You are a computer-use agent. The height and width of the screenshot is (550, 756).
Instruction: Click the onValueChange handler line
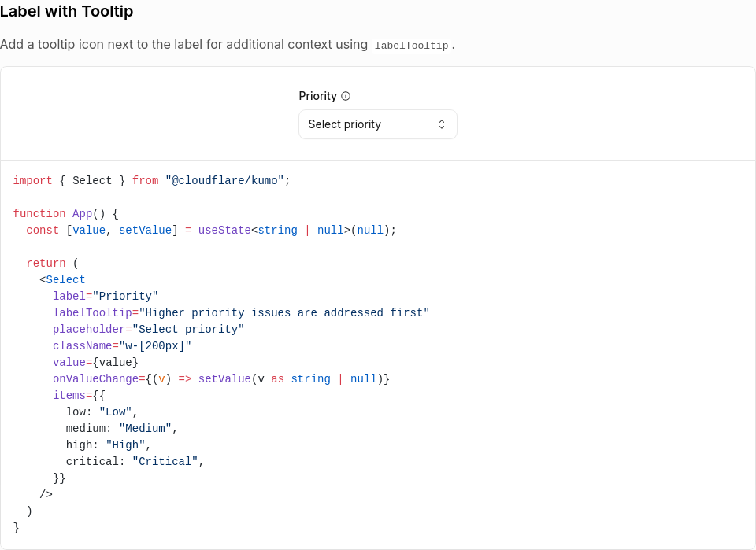point(220,378)
